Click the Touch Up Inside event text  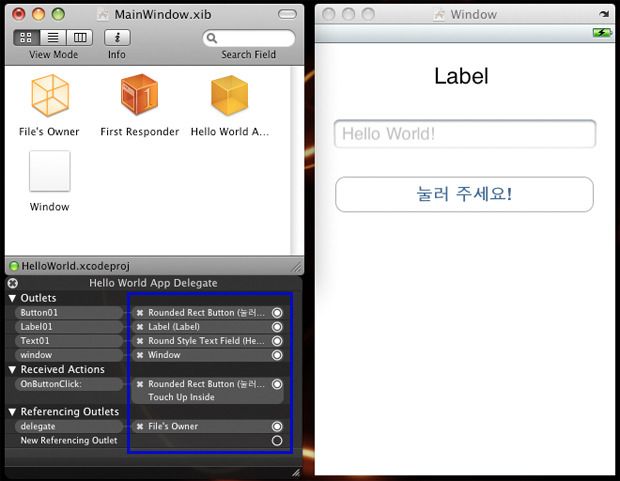pos(181,397)
